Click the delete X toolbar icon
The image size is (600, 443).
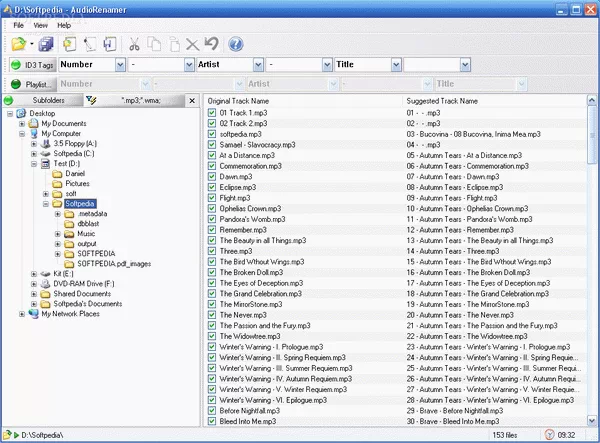click(192, 44)
